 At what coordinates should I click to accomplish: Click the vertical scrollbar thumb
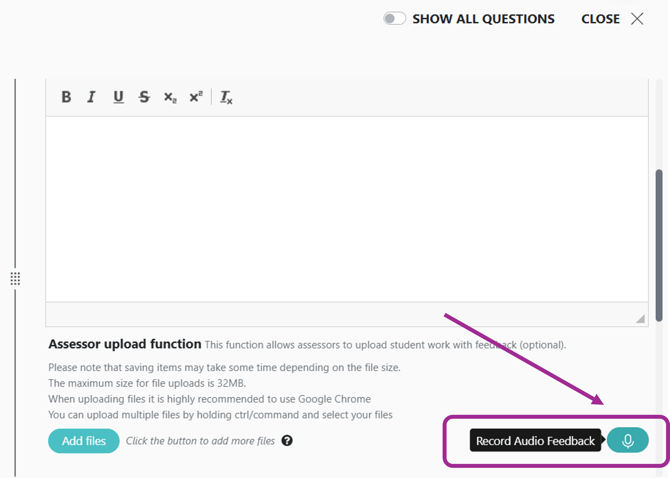(x=659, y=245)
